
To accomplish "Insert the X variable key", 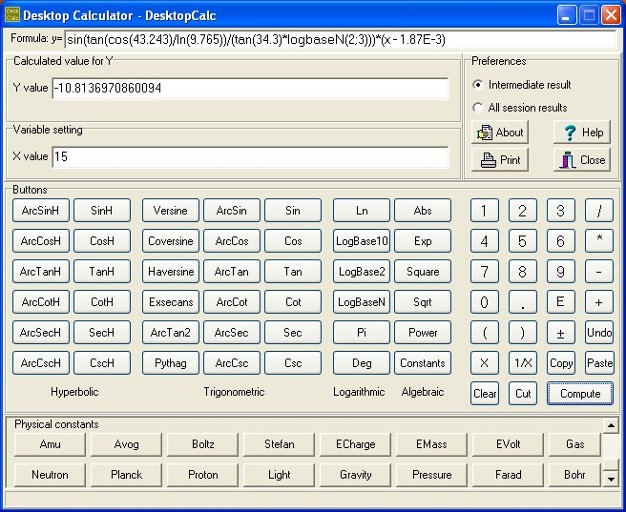I will [485, 363].
